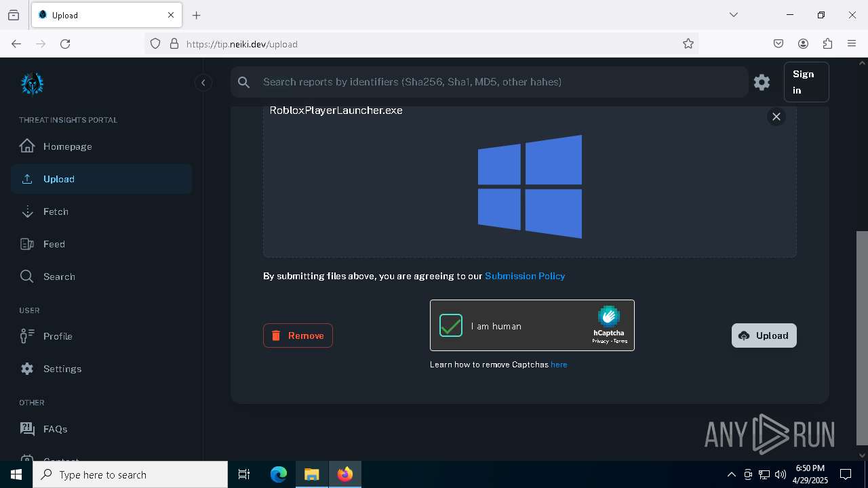Viewport: 868px width, 488px height.
Task: Open Search from the sidebar menu
Action: click(101, 277)
